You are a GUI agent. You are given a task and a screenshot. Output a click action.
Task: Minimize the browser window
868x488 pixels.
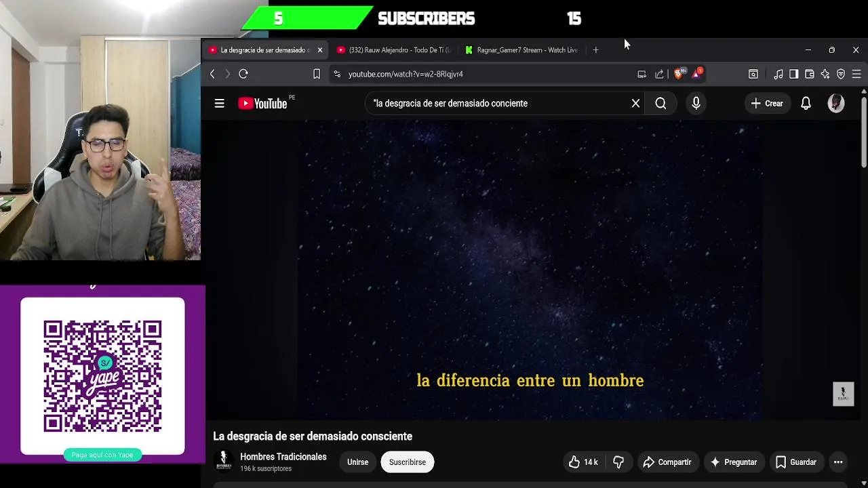tap(808, 50)
